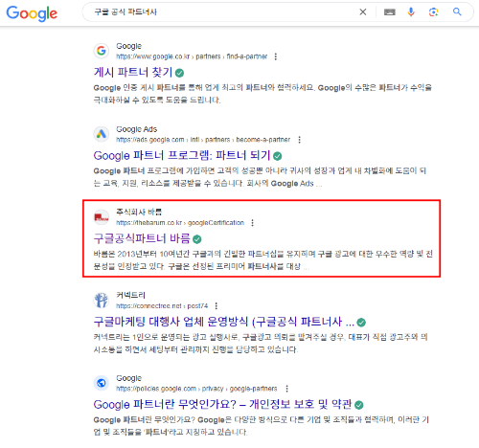This screenshot has width=479, height=448.
Task: Open the 게시 파트너 찾기 result link
Action: point(133,72)
